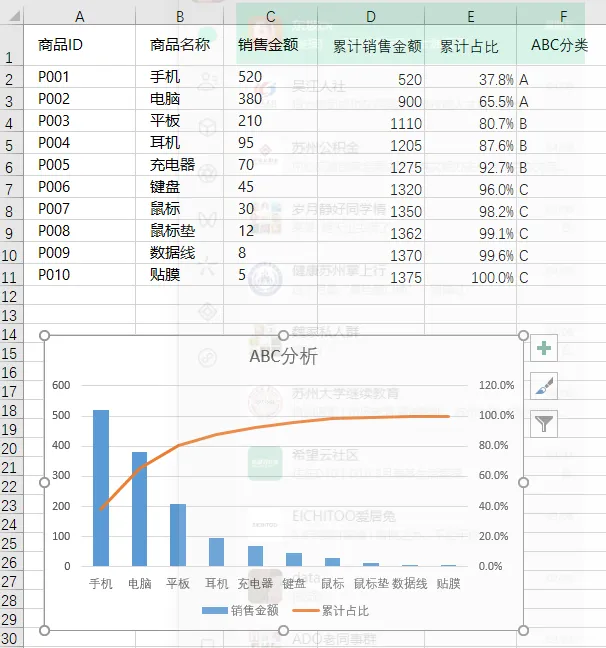
Task: Open the Chart Elements plus button
Action: pos(544,348)
